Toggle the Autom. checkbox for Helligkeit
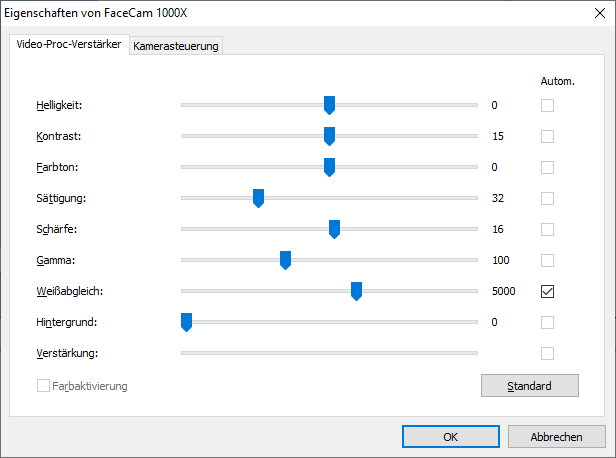Screen dimensions: 616x458 click(547, 105)
